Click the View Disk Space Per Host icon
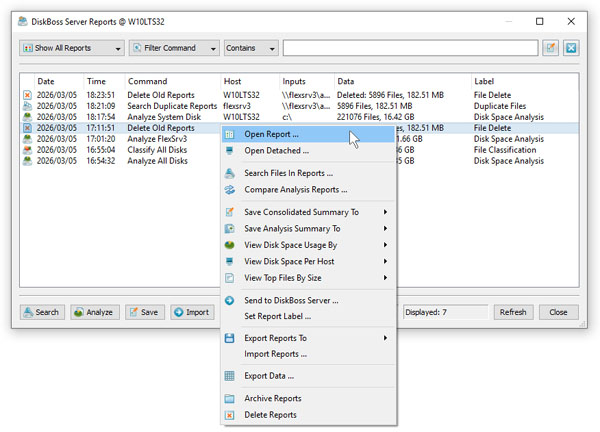This screenshot has width=600, height=432. pos(230,261)
